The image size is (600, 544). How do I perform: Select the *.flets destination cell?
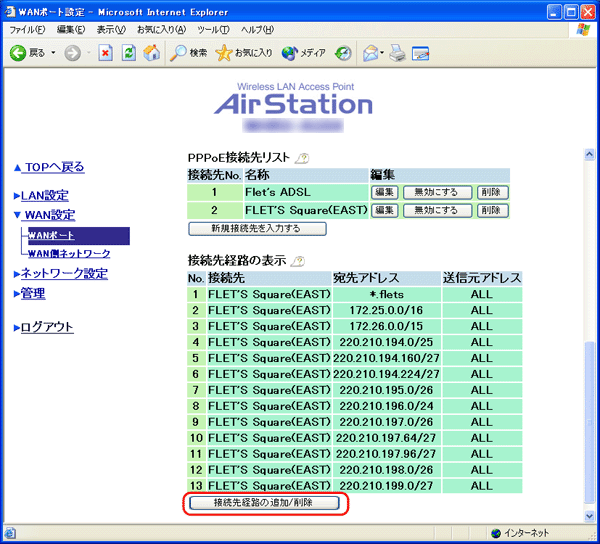pyautogui.click(x=387, y=294)
